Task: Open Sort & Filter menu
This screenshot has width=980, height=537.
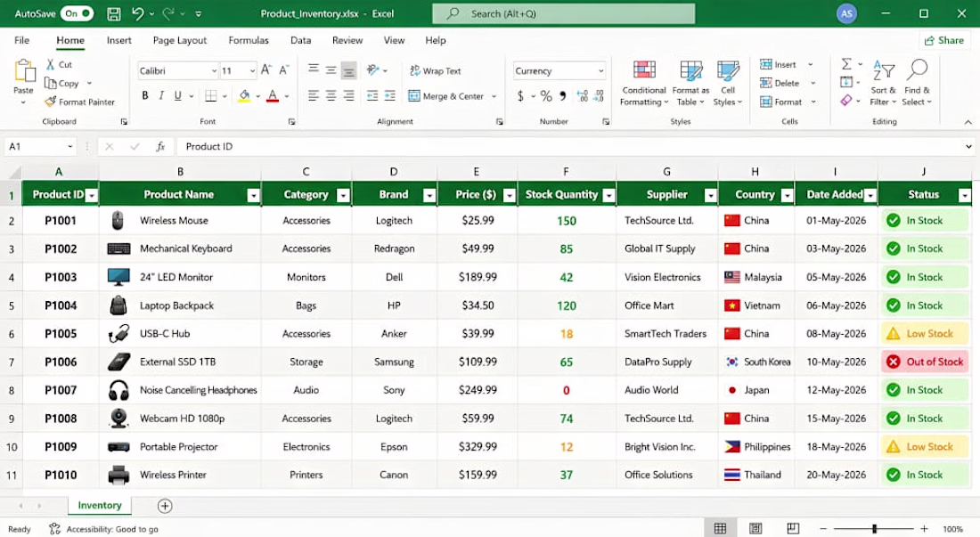Action: [x=883, y=83]
